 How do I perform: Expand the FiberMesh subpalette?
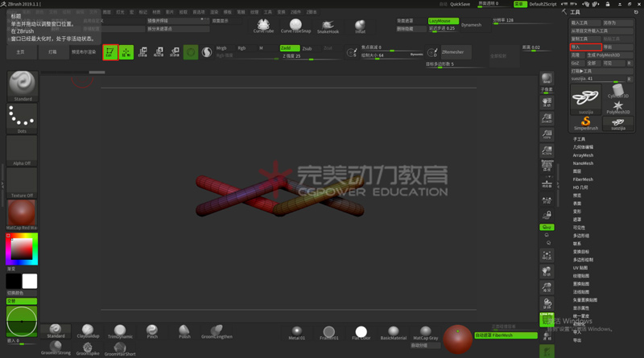(x=583, y=179)
